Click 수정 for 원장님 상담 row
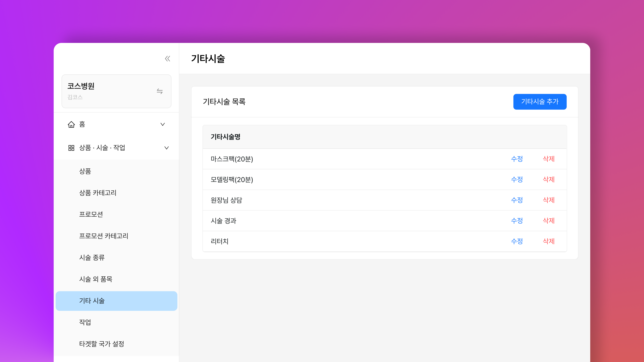This screenshot has width=644, height=362. [517, 200]
